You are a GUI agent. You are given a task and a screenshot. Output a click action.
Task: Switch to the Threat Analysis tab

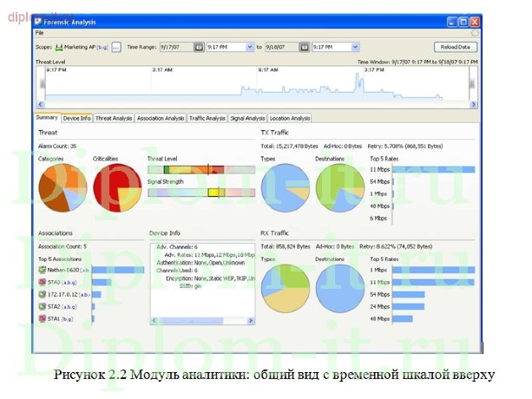(x=114, y=118)
